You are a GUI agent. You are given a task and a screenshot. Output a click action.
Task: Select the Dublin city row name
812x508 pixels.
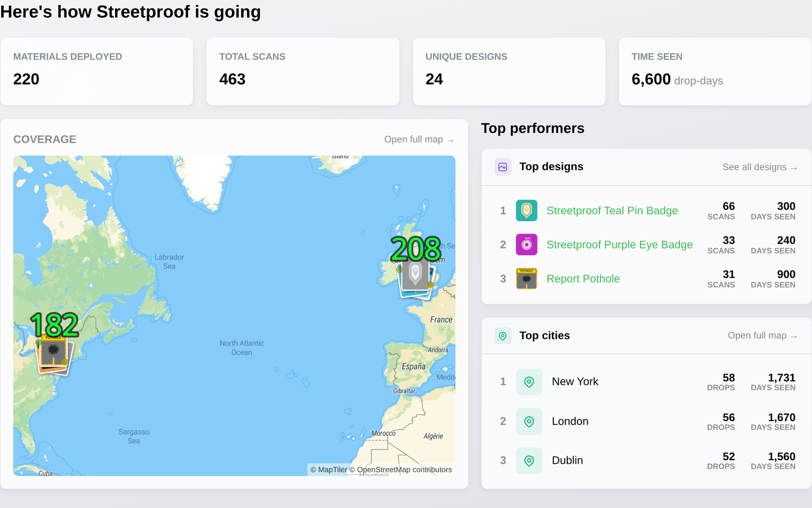[567, 460]
